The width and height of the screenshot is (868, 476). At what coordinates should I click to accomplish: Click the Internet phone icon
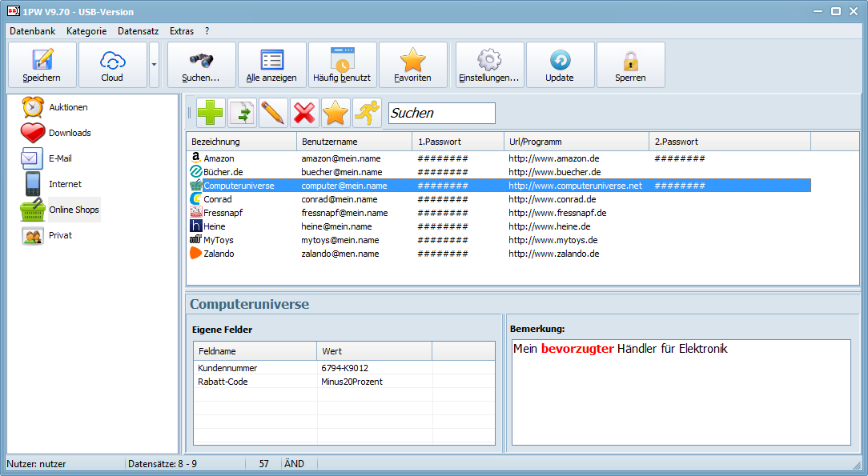tap(33, 184)
